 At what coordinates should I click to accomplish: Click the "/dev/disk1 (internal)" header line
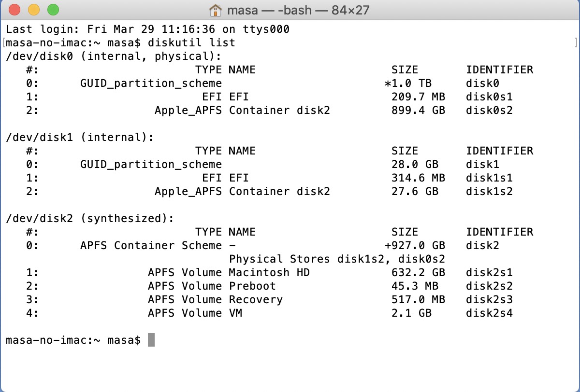[80, 137]
